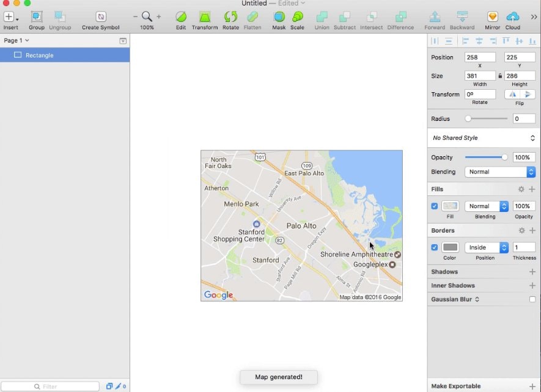
Task: Disable the Fill checkbox
Action: 435,206
